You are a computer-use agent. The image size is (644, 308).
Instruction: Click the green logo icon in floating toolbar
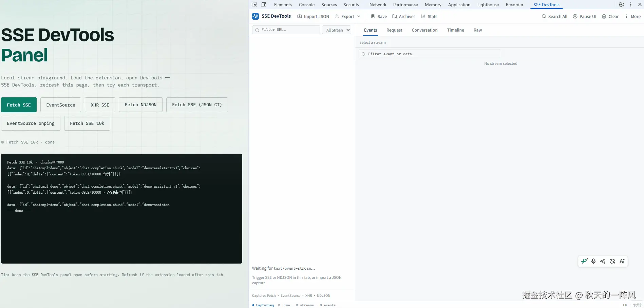click(584, 261)
